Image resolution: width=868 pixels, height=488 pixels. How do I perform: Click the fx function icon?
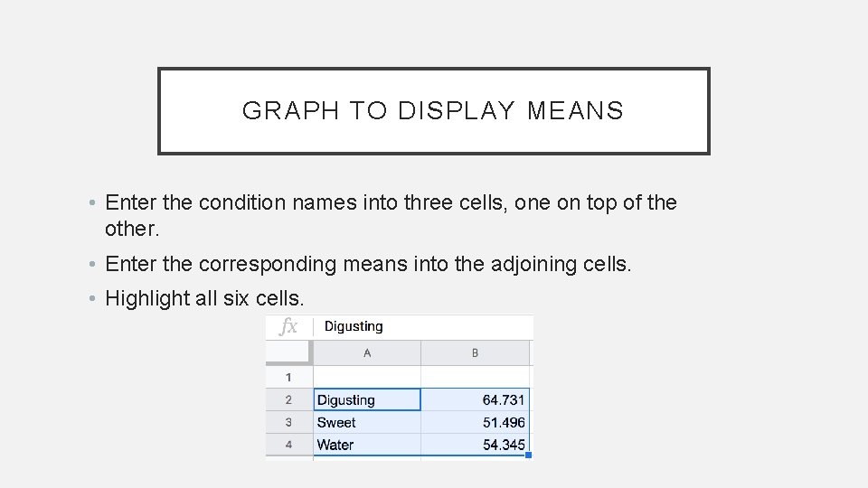pyautogui.click(x=288, y=326)
